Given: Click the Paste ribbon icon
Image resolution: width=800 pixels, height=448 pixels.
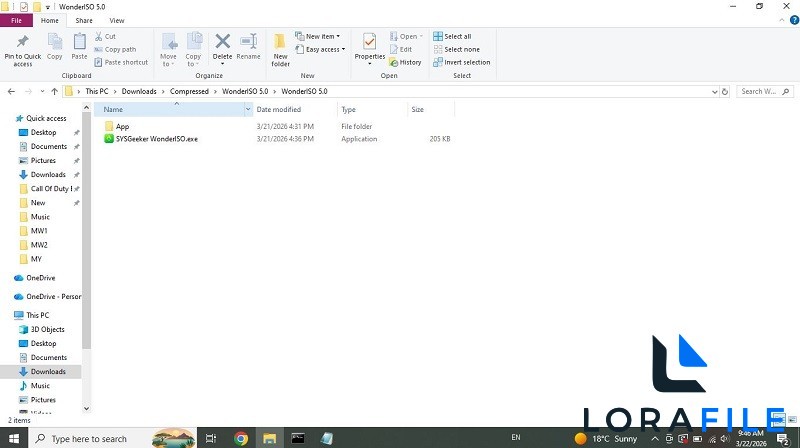Looking at the screenshot, I should tap(79, 47).
